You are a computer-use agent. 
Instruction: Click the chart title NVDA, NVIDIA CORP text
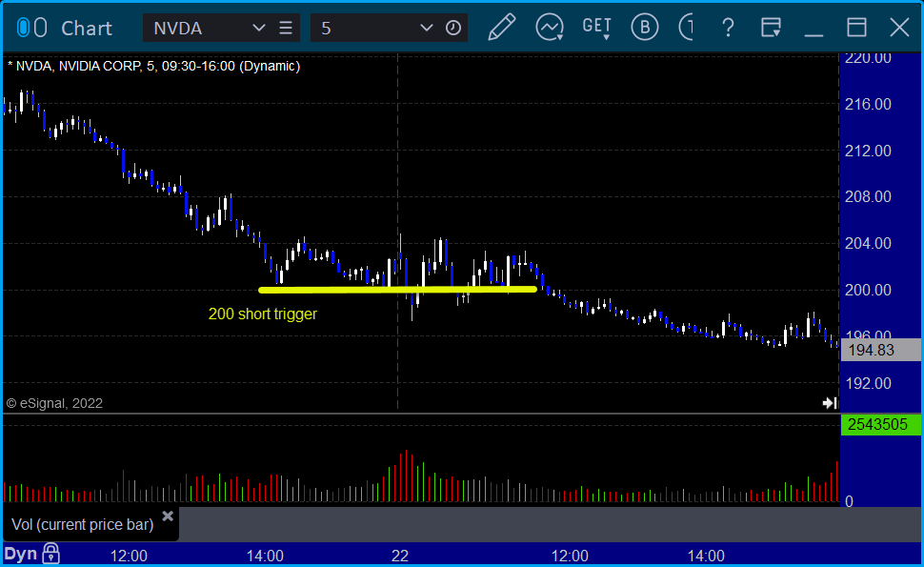(x=153, y=66)
